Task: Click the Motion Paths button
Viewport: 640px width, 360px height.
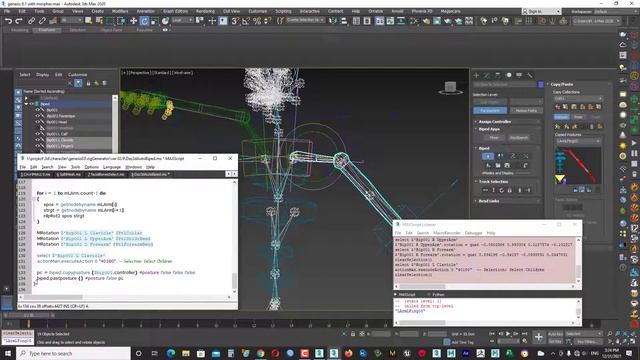Action: point(526,111)
